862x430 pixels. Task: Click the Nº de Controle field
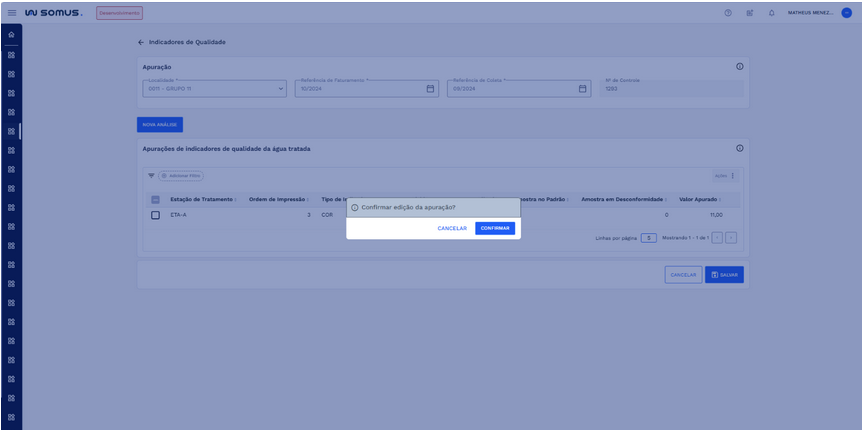pyautogui.click(x=672, y=88)
